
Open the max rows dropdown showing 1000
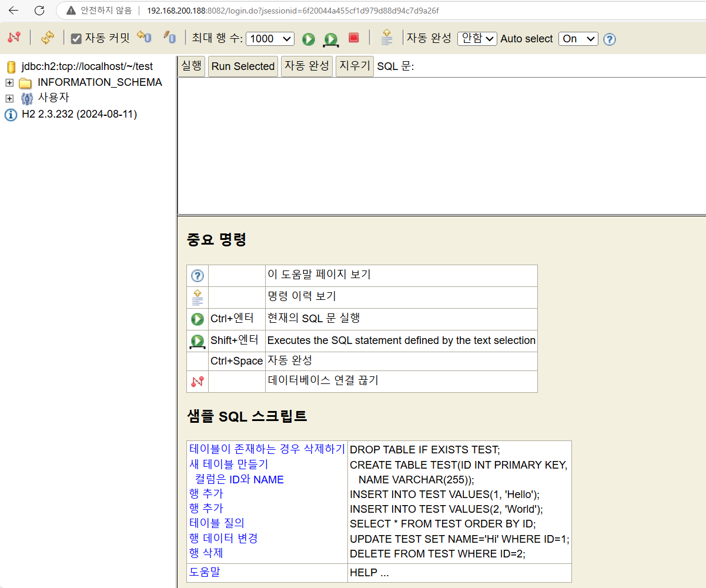point(270,39)
